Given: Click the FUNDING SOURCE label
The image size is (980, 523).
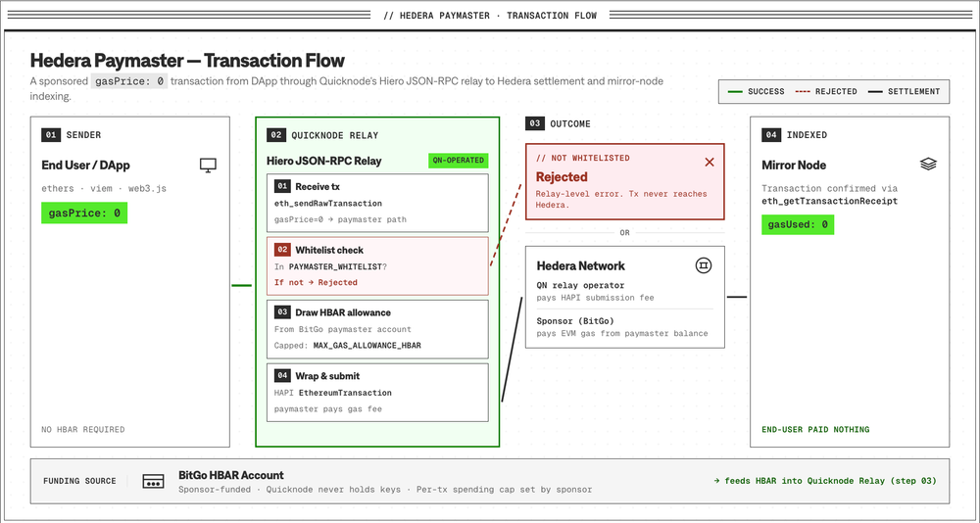Looking at the screenshot, I should [x=79, y=481].
